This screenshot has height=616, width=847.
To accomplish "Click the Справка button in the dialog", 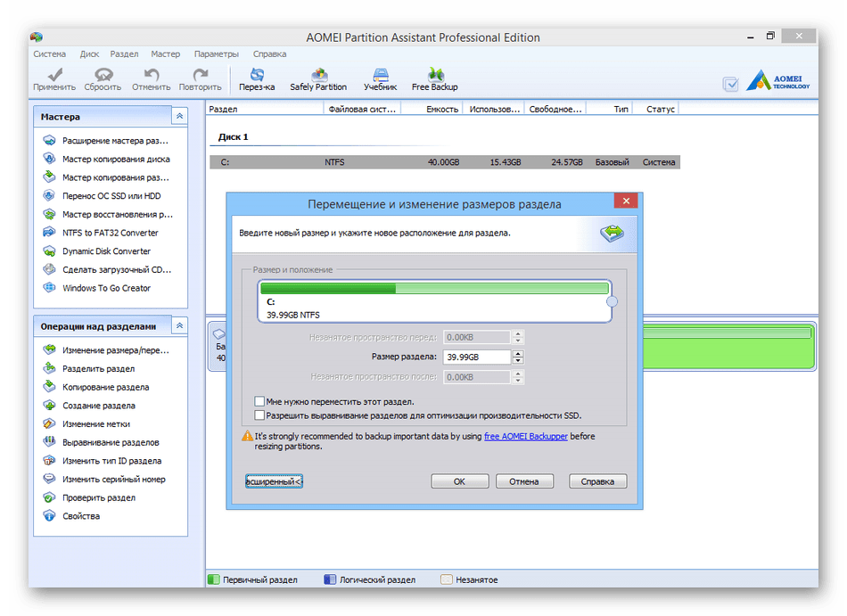I will click(598, 481).
